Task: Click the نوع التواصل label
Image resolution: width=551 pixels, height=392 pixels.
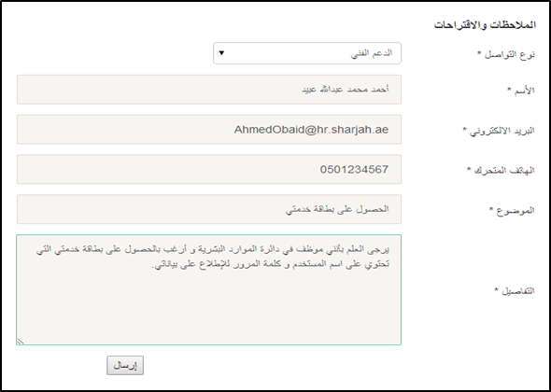Action: point(510,54)
